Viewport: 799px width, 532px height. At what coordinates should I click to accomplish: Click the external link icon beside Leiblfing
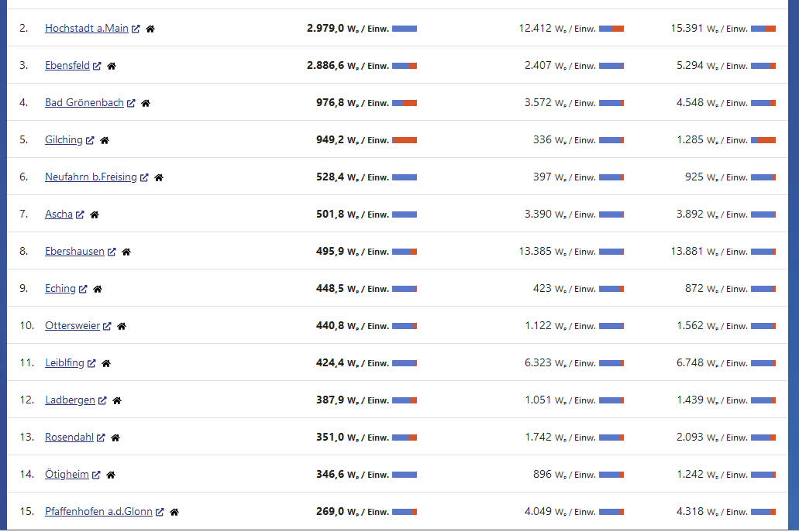(x=91, y=363)
